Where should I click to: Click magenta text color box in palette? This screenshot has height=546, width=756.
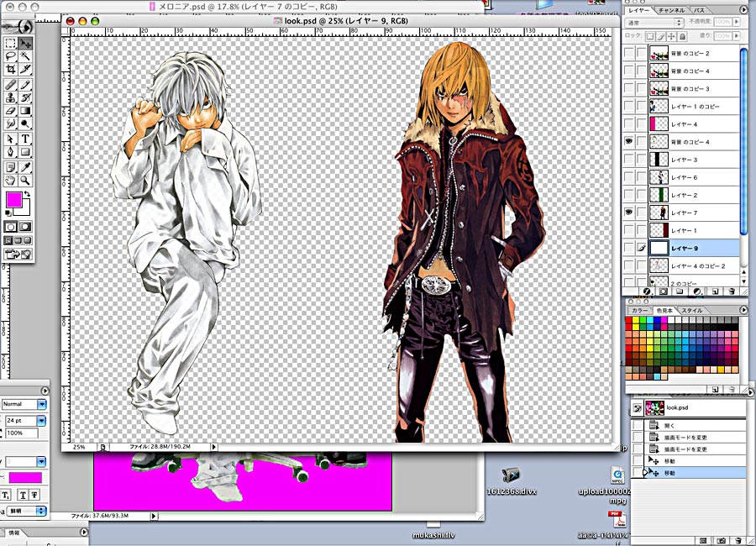25,477
